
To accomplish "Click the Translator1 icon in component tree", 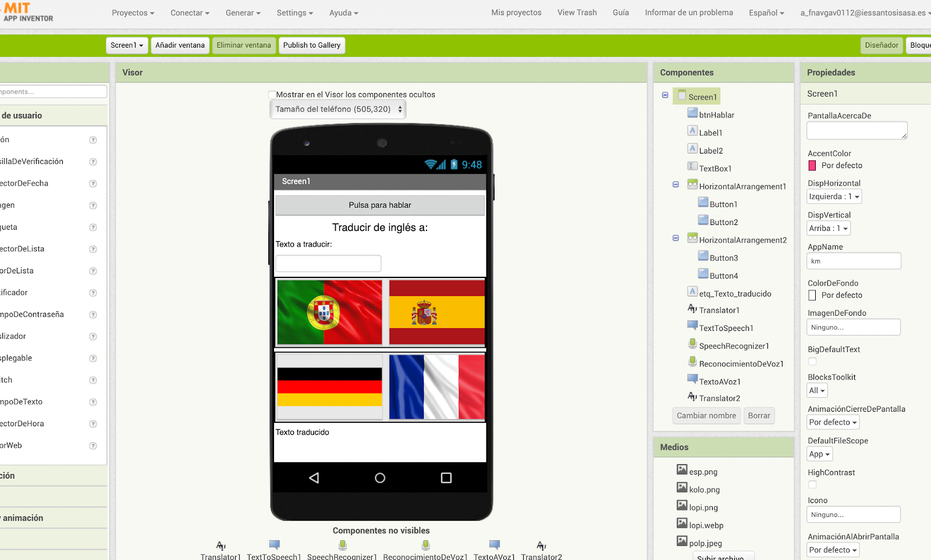I will (692, 309).
